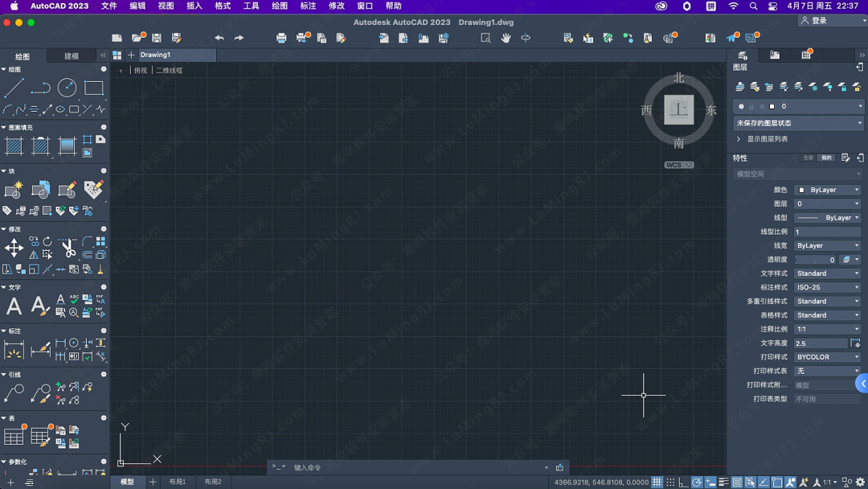This screenshot has width=868, height=489.
Task: Click the Undo arrow in toolbar
Action: point(219,38)
